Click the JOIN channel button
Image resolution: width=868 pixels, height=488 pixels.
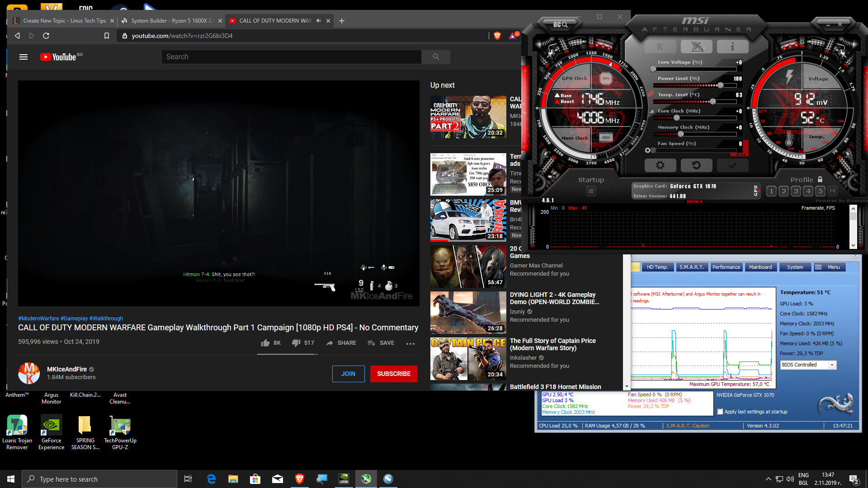click(x=348, y=374)
